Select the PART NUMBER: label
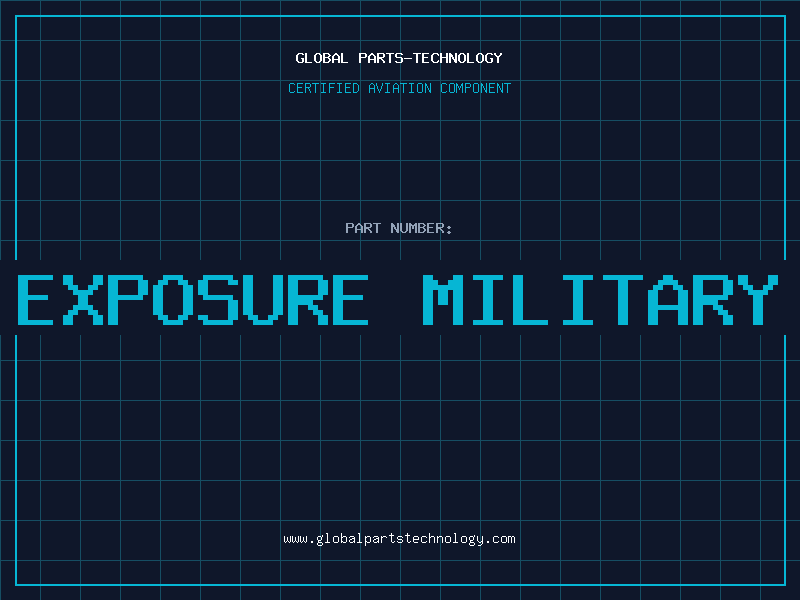Image resolution: width=800 pixels, height=600 pixels. click(398, 228)
